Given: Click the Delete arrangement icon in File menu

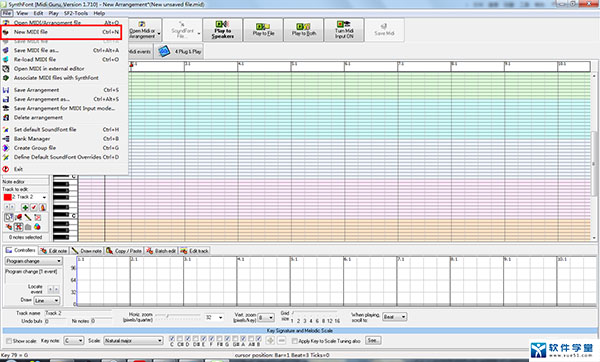Looking at the screenshot, I should tap(6, 117).
